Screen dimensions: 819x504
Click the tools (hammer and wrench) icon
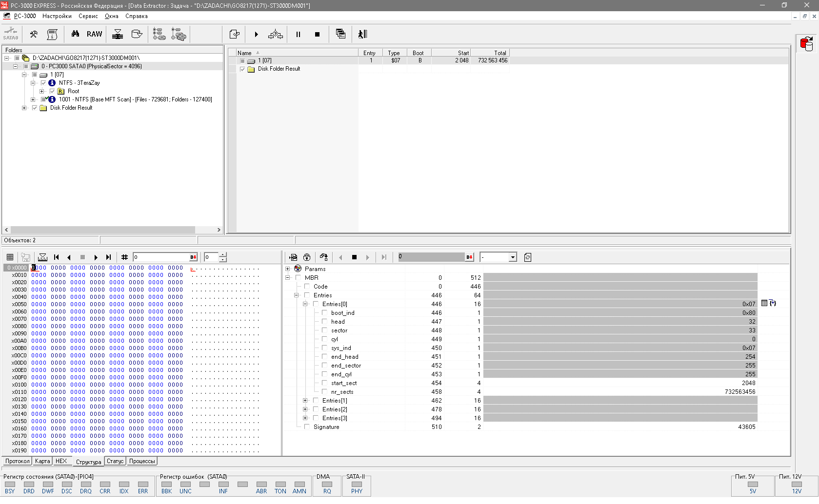pos(34,34)
